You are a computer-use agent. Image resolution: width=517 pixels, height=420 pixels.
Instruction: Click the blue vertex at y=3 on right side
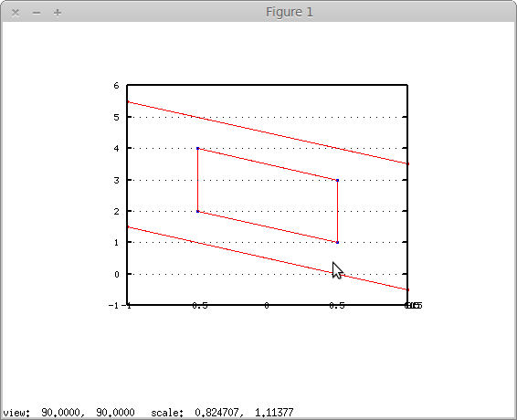337,181
